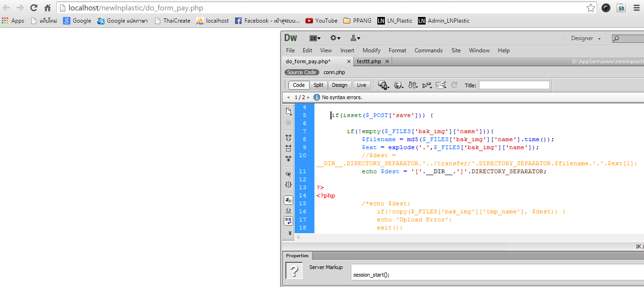Click the document Title input field
Image resolution: width=644 pixels, height=287 pixels.
click(x=514, y=85)
